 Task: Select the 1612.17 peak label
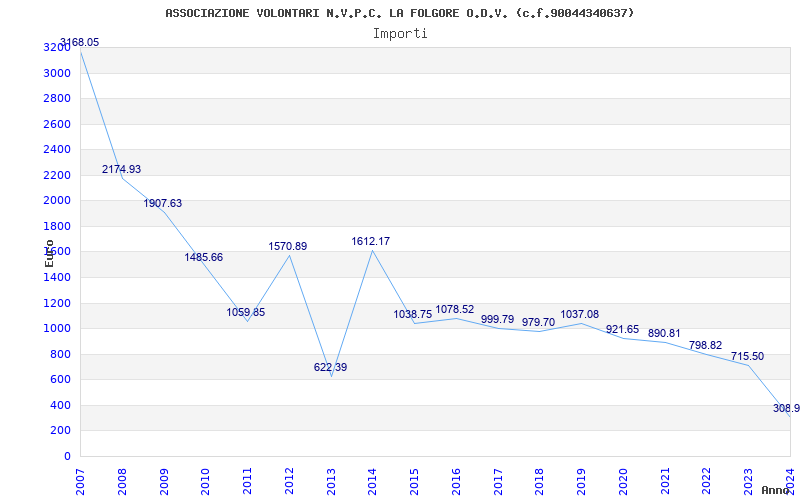(x=370, y=241)
